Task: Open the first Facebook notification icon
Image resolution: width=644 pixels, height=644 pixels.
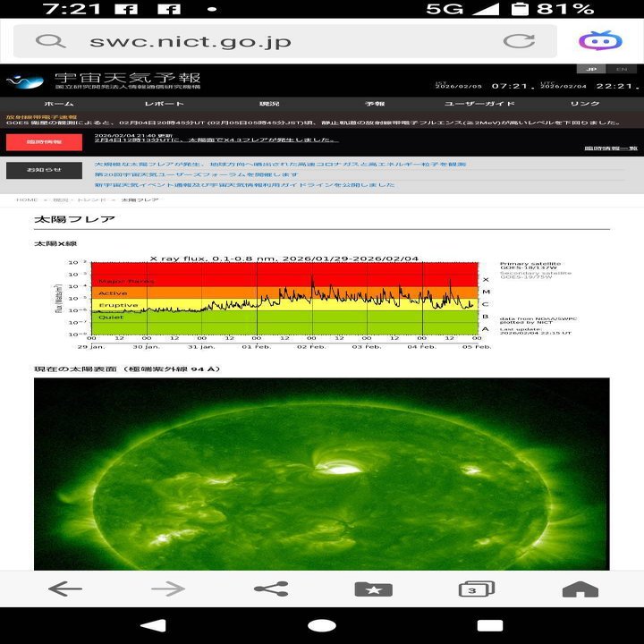Action: pyautogui.click(x=126, y=9)
